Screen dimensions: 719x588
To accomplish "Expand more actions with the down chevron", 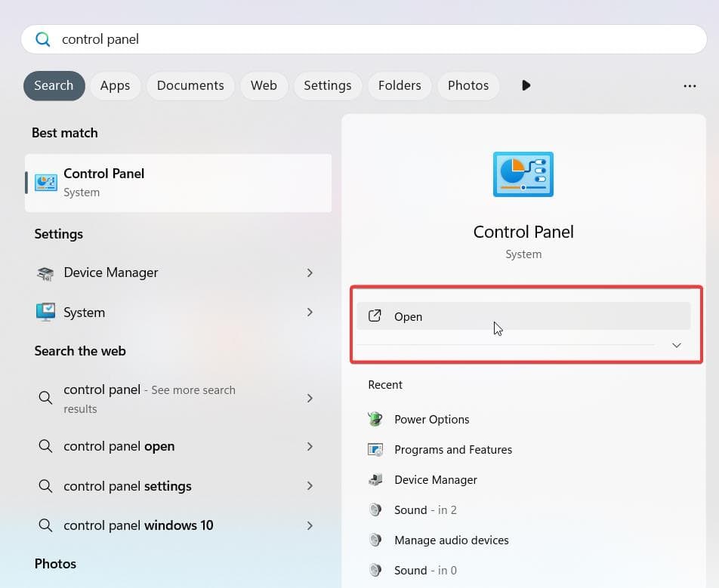I will point(677,345).
